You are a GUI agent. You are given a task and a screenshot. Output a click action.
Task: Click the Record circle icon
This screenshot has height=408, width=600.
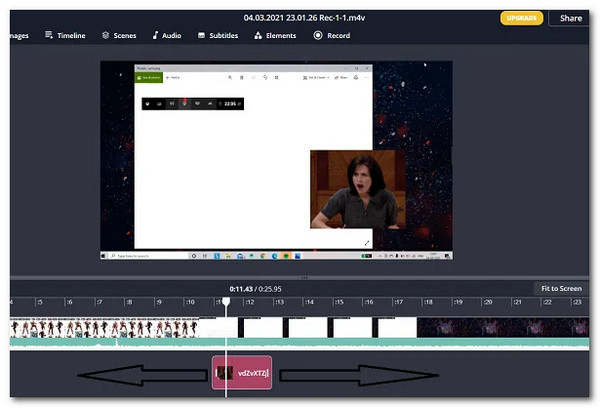point(318,35)
